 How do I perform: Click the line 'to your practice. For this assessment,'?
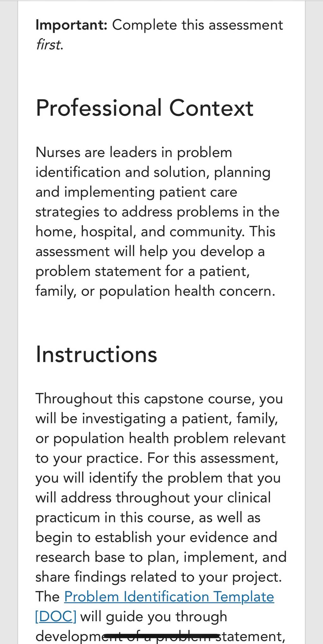(x=157, y=458)
